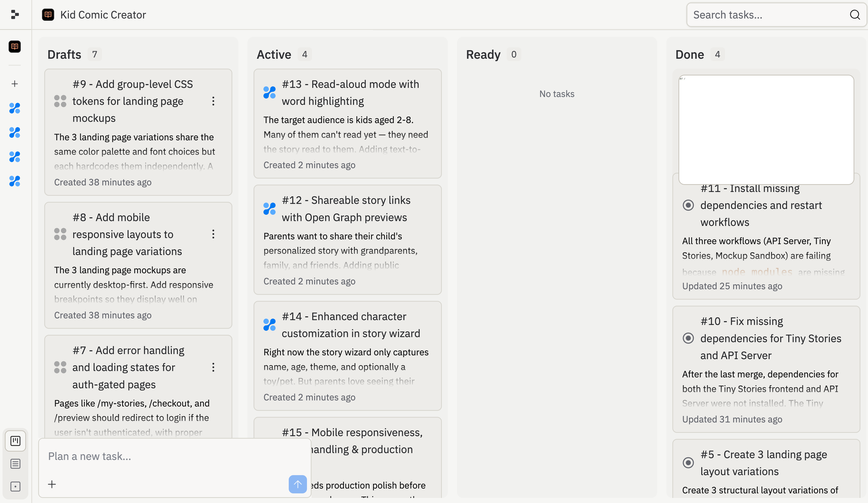The image size is (868, 503).
Task: Click the plus button in task composer
Action: (x=52, y=484)
